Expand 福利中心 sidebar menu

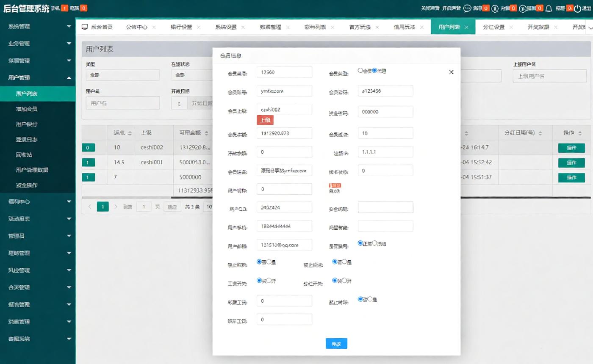click(x=38, y=201)
